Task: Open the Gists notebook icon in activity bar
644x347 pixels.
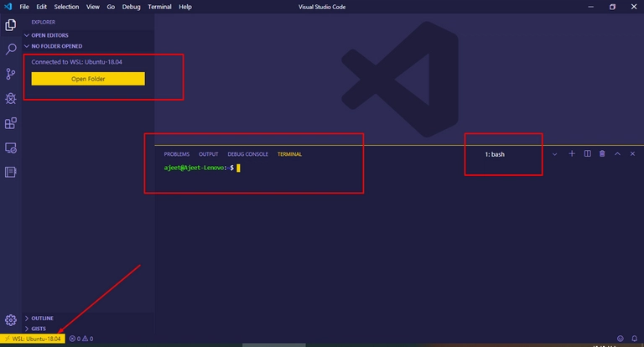Action: pyautogui.click(x=11, y=172)
